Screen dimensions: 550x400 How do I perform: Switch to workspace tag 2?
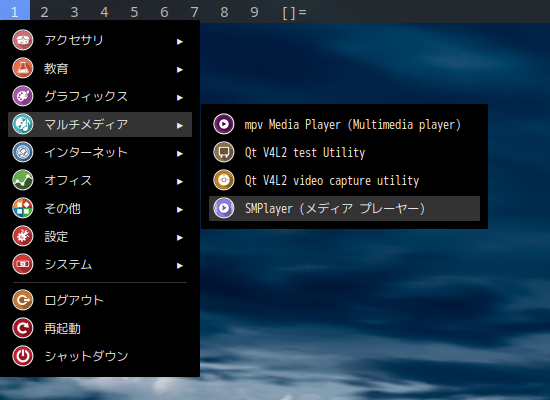45,12
